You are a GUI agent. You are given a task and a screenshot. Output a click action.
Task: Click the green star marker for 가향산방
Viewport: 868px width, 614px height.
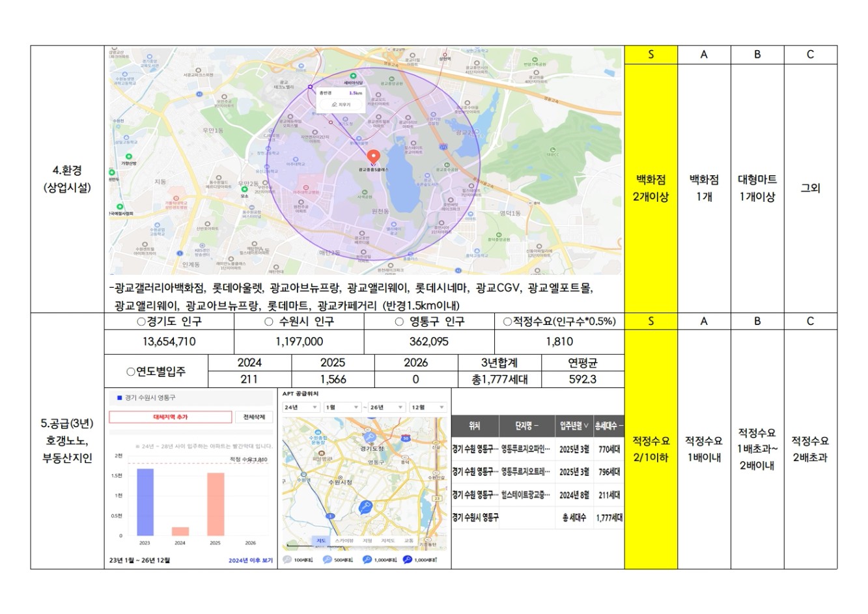[129, 157]
